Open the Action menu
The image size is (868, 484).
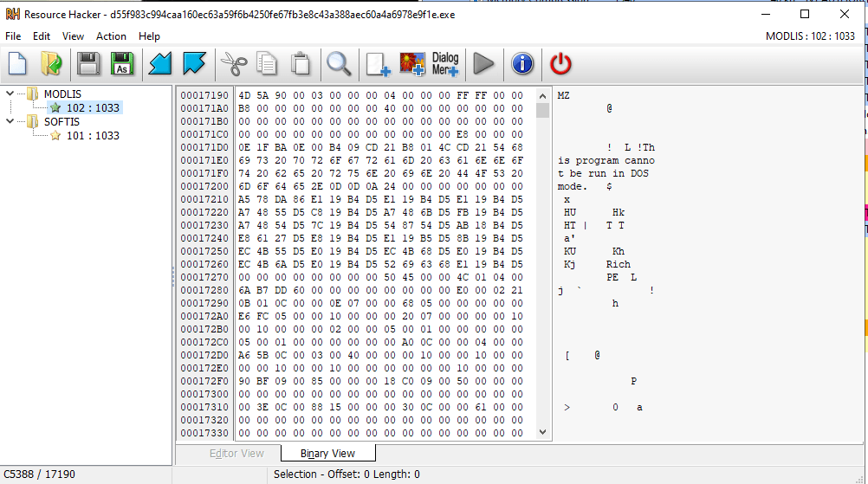click(111, 36)
